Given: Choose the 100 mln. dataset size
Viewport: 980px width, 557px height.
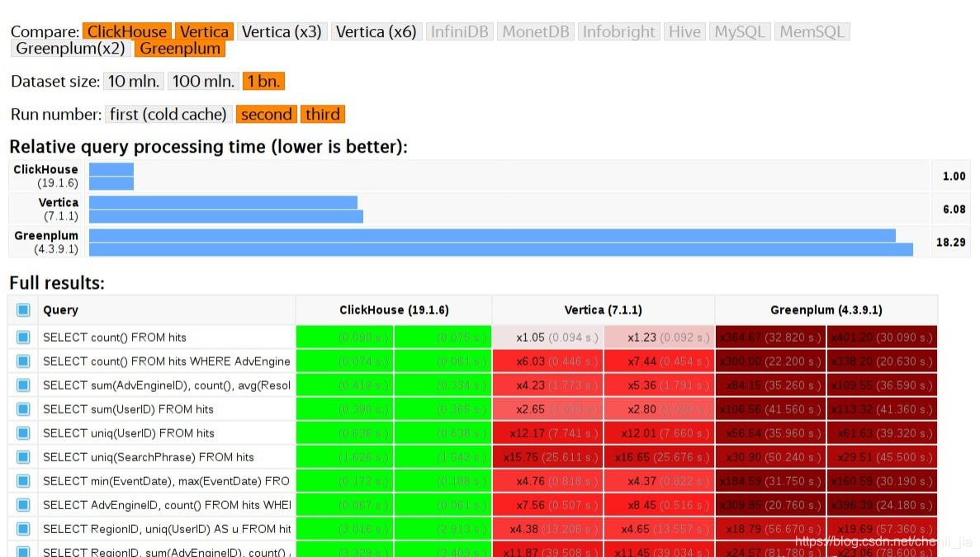Looking at the screenshot, I should pos(203,81).
